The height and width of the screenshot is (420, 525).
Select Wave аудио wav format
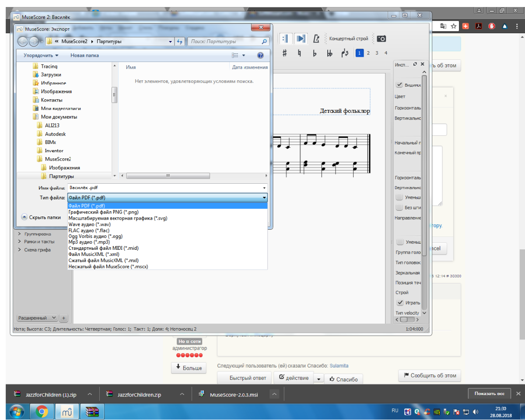point(168,224)
